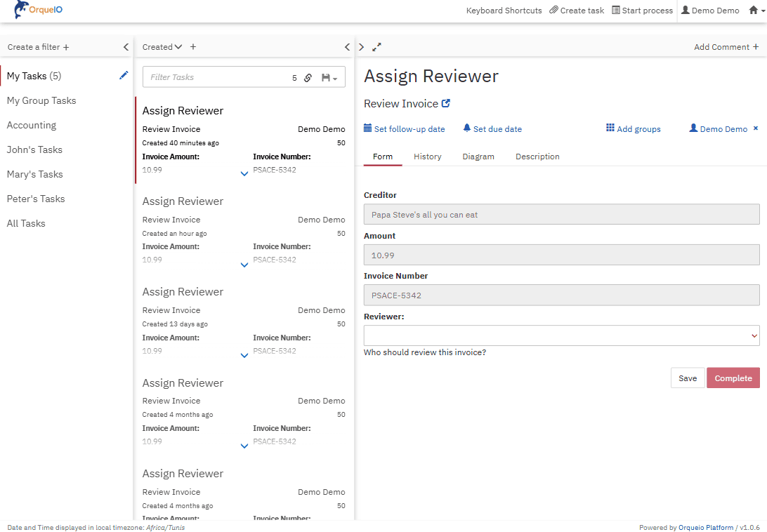Click the Add Comment label
The height and width of the screenshot is (532, 767).
721,47
